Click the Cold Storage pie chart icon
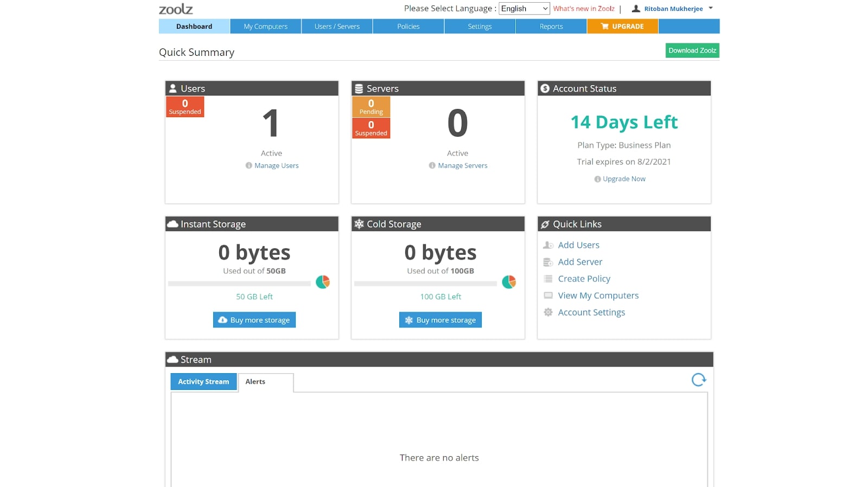The image size is (868, 487). point(509,282)
